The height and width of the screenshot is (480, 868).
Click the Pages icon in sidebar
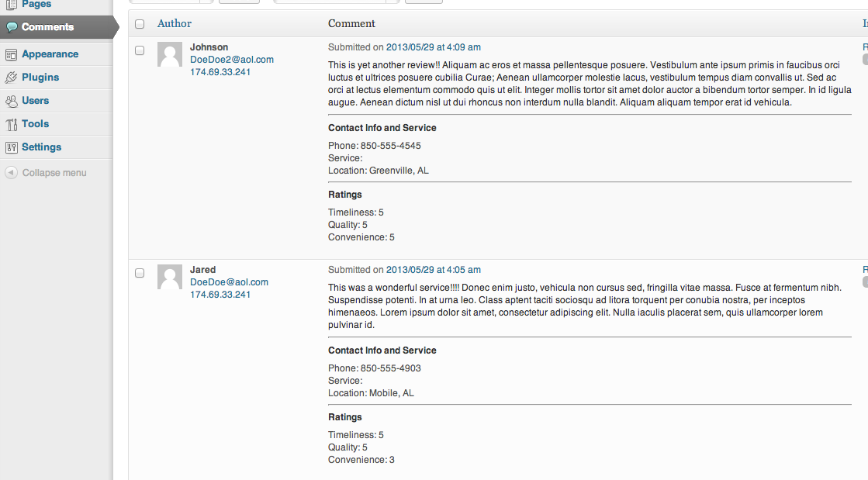[x=11, y=5]
